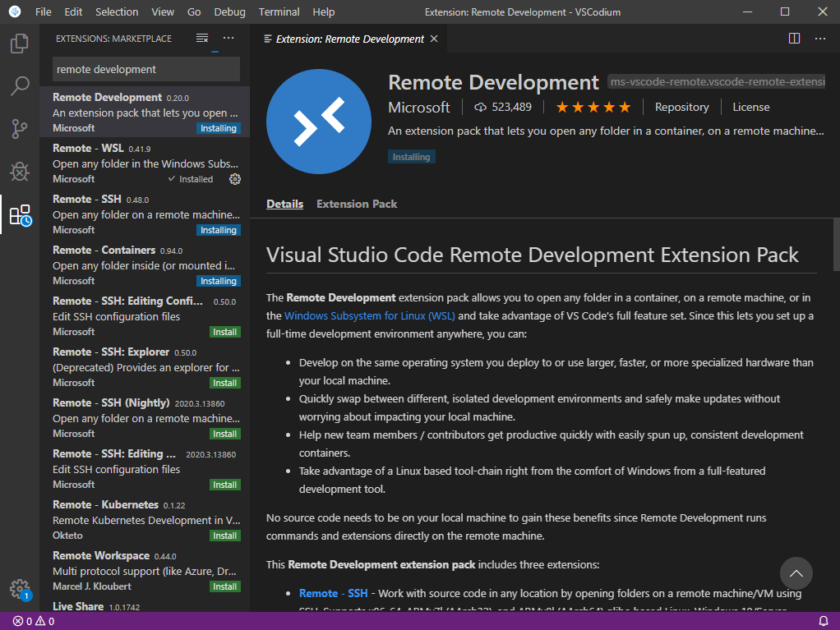Open the Debug view in activity bar
840x630 pixels.
[20, 172]
